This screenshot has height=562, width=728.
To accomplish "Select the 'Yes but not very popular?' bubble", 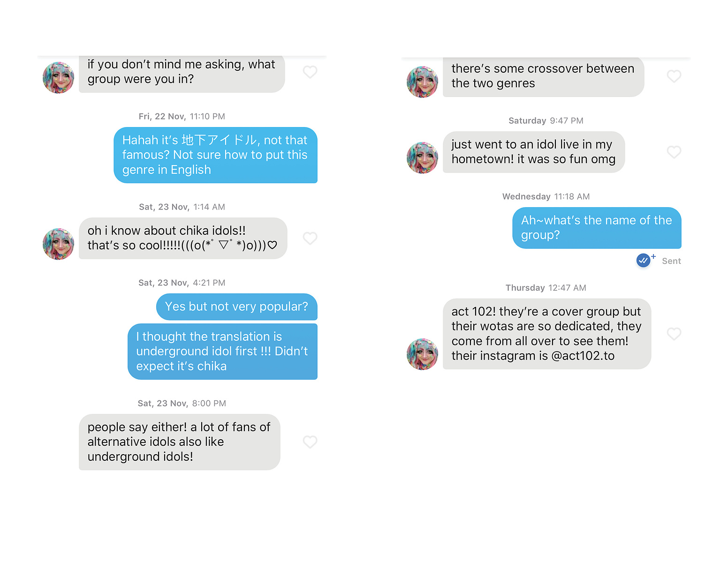I will pyautogui.click(x=237, y=307).
